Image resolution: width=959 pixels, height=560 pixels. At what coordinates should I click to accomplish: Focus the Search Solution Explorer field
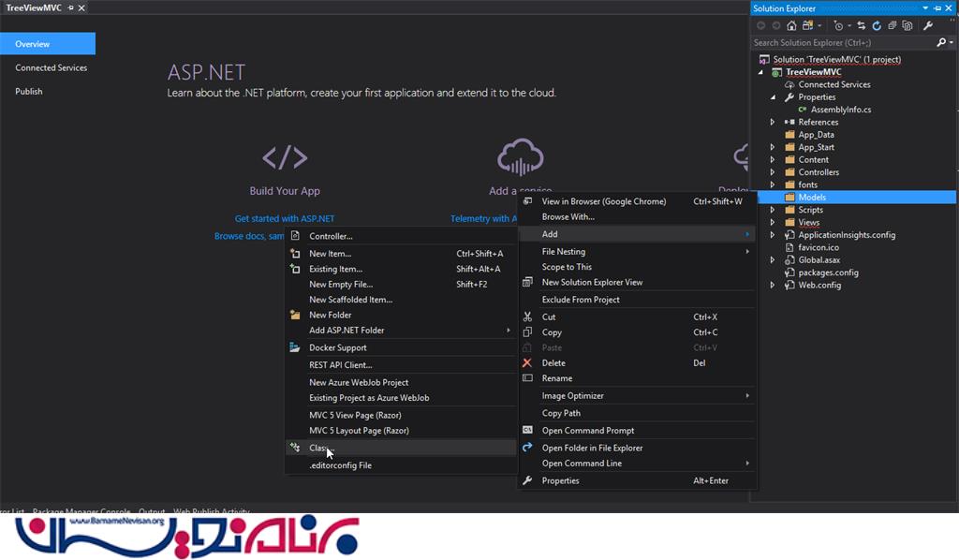[x=844, y=42]
